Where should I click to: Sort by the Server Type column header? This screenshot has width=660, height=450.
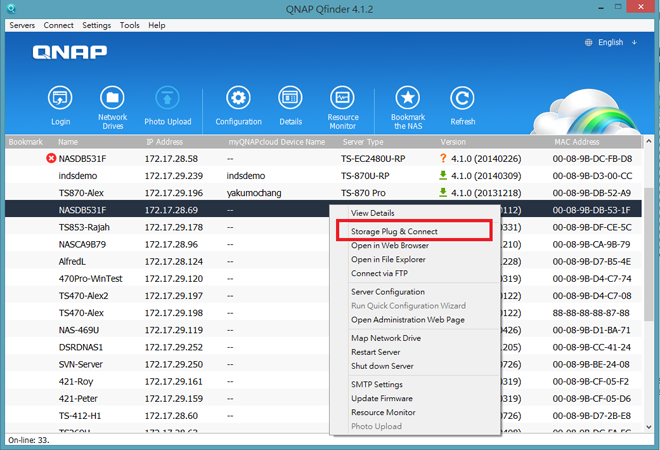[363, 142]
